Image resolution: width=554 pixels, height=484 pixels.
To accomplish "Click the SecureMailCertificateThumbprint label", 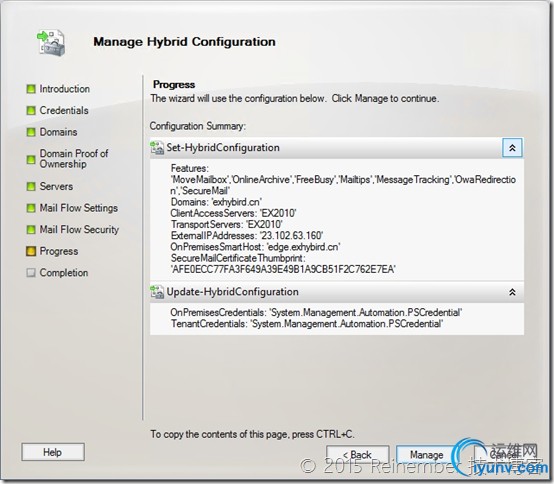I will pos(238,258).
